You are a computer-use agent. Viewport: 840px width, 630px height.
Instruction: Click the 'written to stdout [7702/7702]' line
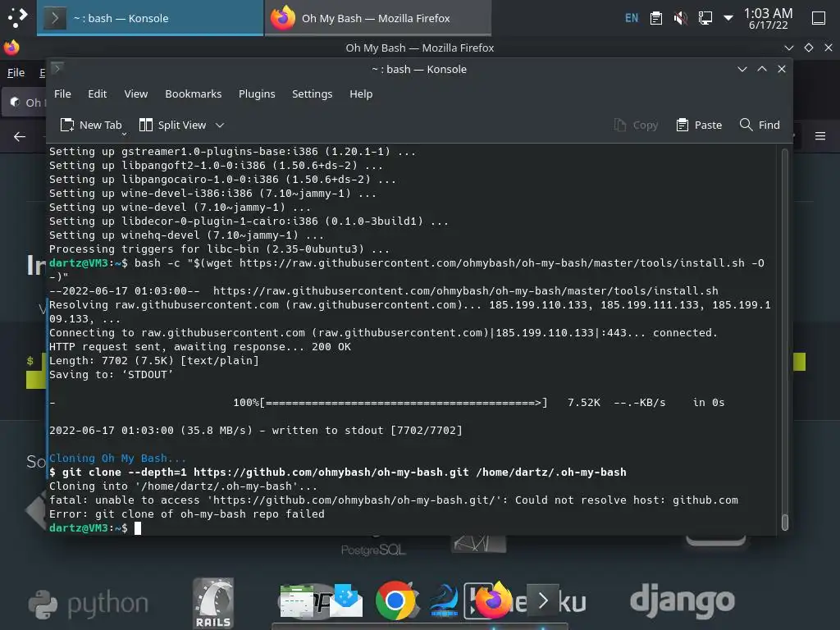(256, 430)
